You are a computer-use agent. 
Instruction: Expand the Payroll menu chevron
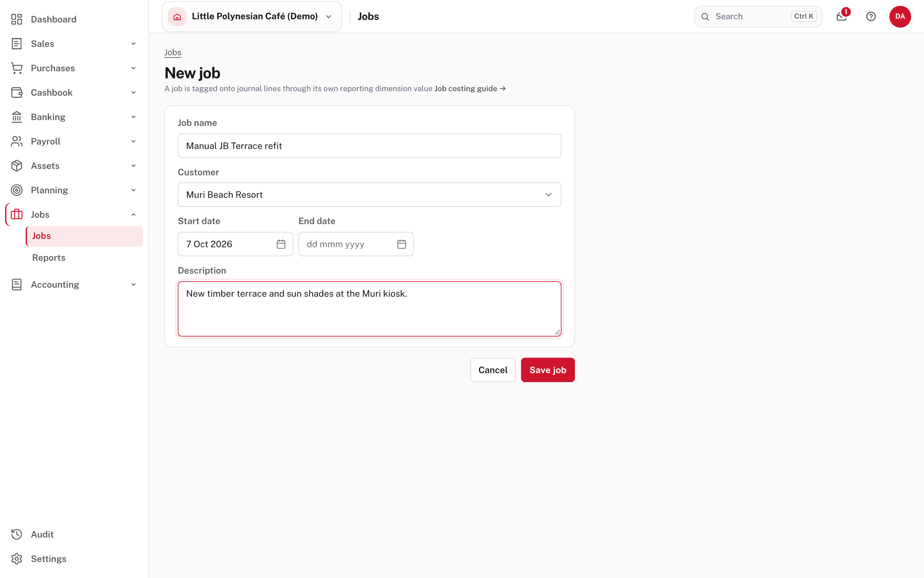point(134,141)
